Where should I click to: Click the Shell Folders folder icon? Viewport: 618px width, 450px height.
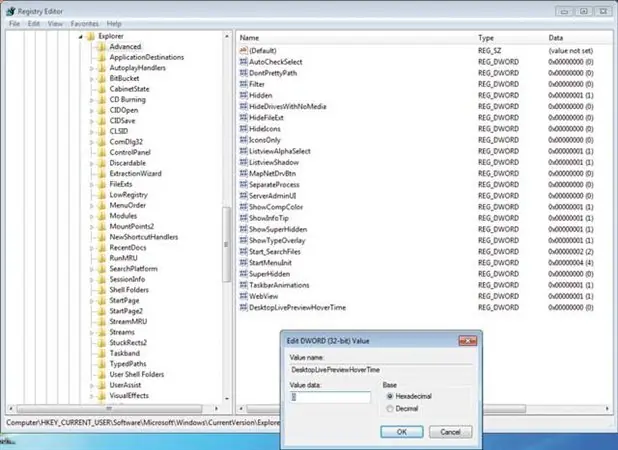coord(102,290)
